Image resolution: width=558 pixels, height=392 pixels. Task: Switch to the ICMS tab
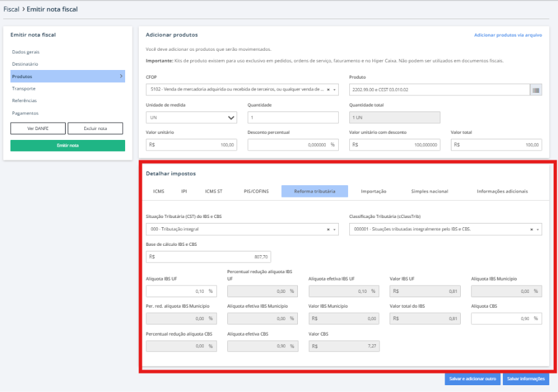click(159, 191)
